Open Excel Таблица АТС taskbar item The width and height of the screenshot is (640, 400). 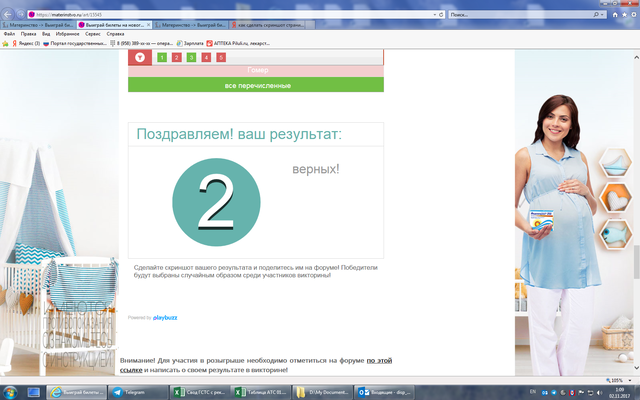pos(260,392)
